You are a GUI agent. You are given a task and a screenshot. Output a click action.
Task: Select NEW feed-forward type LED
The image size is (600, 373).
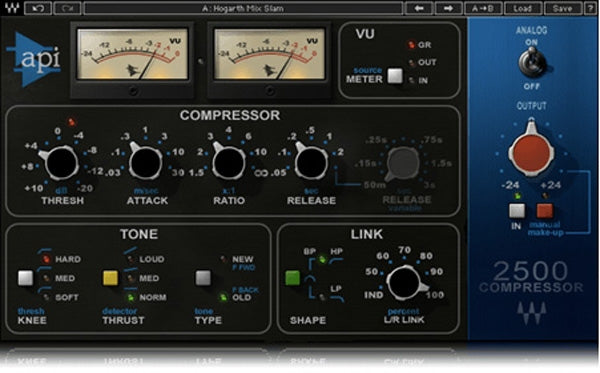223,259
